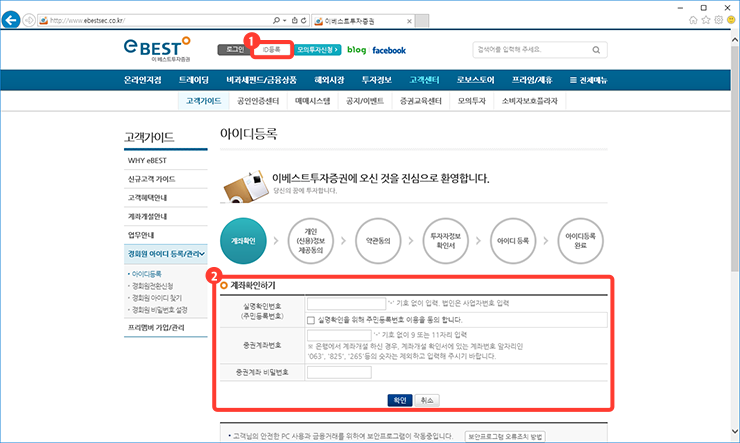Screen dimensions: 740x443
Task: Click the page scrollbar down arrow
Action: click(734, 431)
